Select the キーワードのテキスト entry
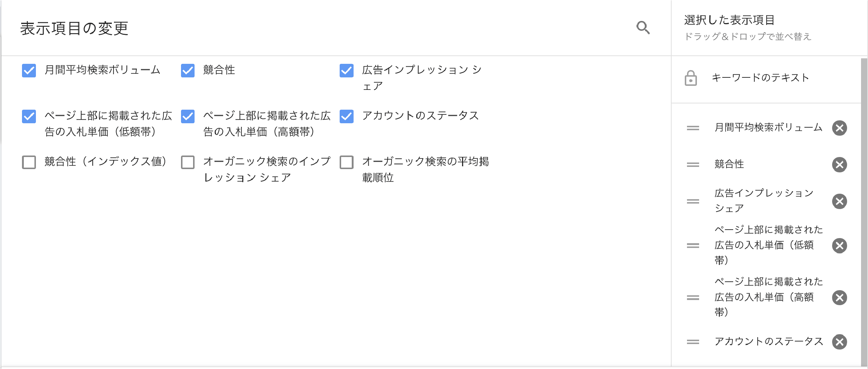Screen dimensions: 868x369 (760, 78)
